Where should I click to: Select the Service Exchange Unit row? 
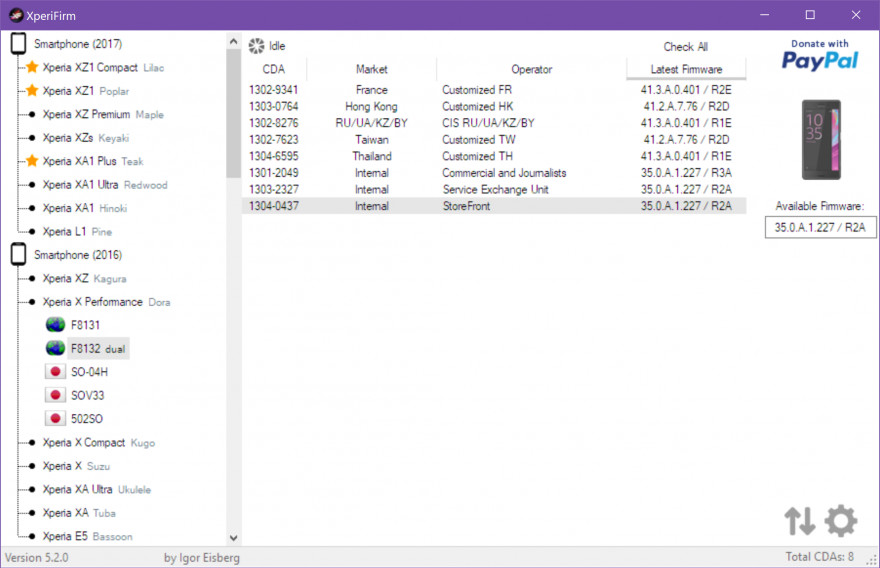tap(494, 189)
